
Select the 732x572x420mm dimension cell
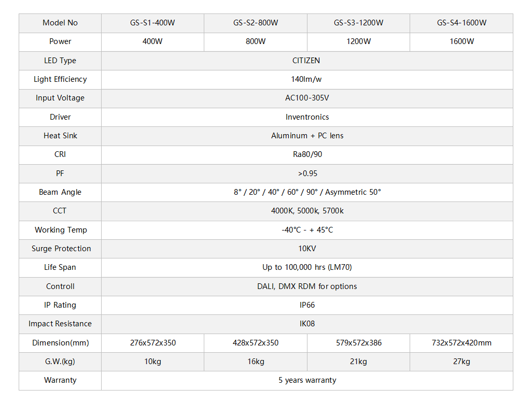click(461, 343)
